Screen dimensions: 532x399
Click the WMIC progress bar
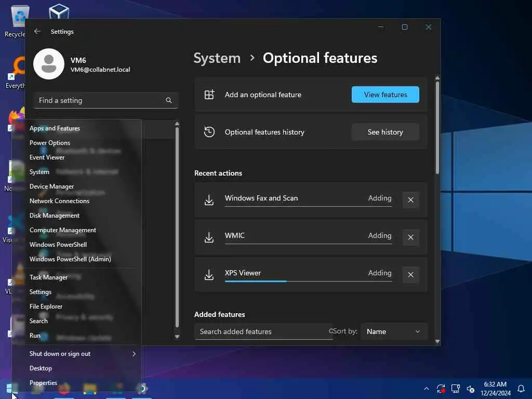[x=309, y=244]
